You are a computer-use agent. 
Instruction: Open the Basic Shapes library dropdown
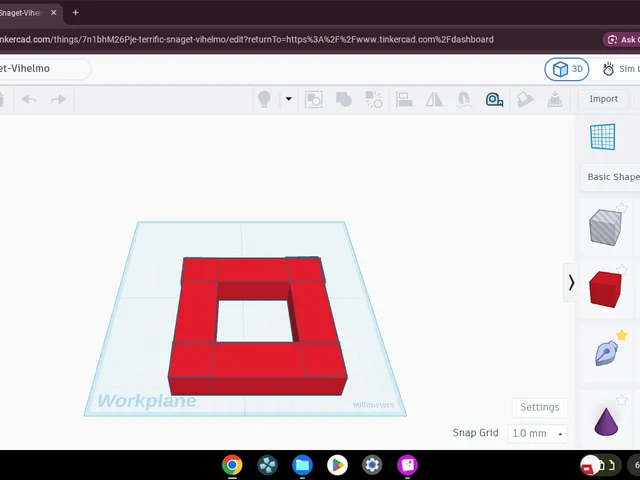pyautogui.click(x=611, y=177)
